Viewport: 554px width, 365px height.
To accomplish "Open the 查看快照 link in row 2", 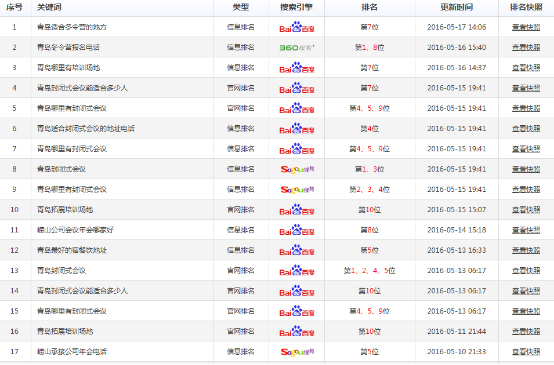I will (526, 47).
